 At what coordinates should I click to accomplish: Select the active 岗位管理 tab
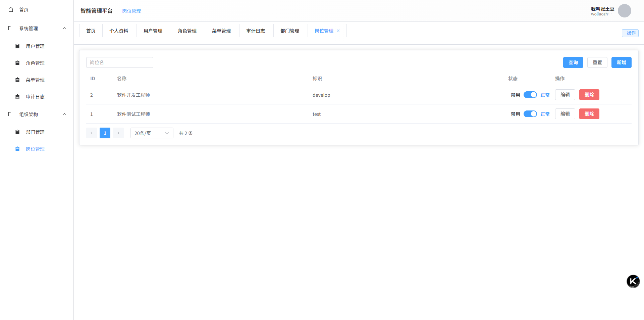pos(324,31)
